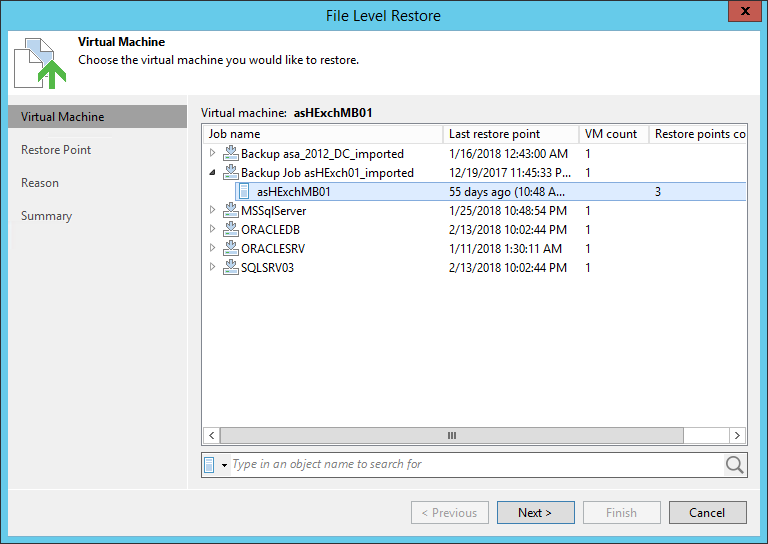The width and height of the screenshot is (768, 544).
Task: Expand the SQLSRV03 job node
Action: click(x=212, y=268)
